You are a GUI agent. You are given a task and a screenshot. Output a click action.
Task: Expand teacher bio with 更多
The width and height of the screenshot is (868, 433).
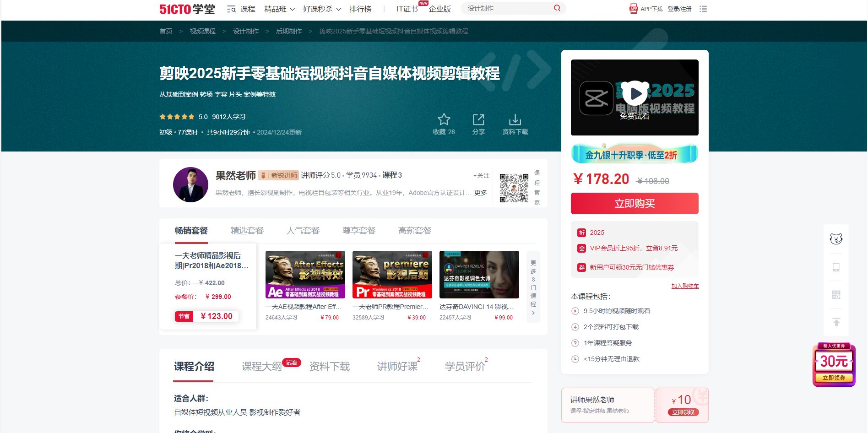tap(481, 193)
